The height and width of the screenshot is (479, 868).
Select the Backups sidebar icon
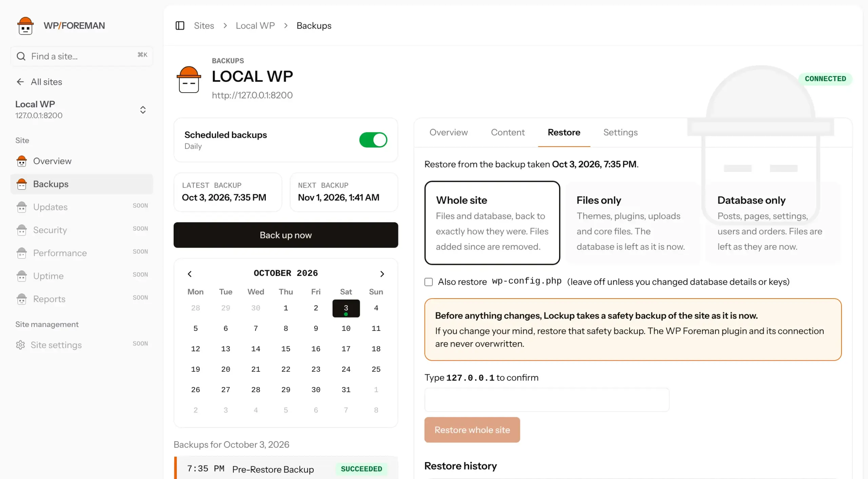[x=22, y=184]
